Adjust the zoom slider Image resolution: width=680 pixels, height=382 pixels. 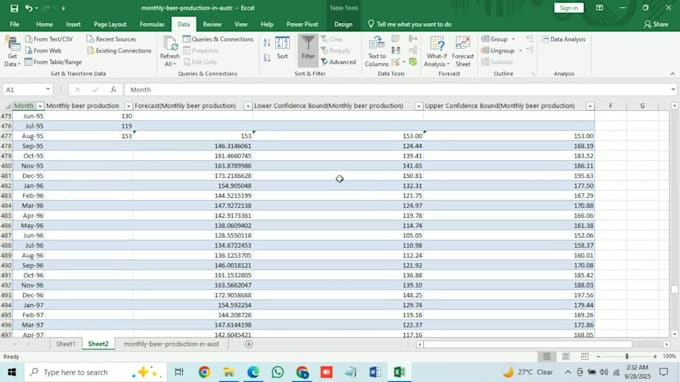[627, 356]
